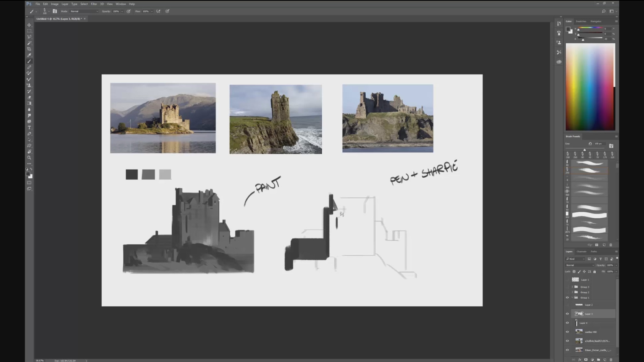This screenshot has height=362, width=644.
Task: Select the Eyedropper tool
Action: [x=29, y=55]
